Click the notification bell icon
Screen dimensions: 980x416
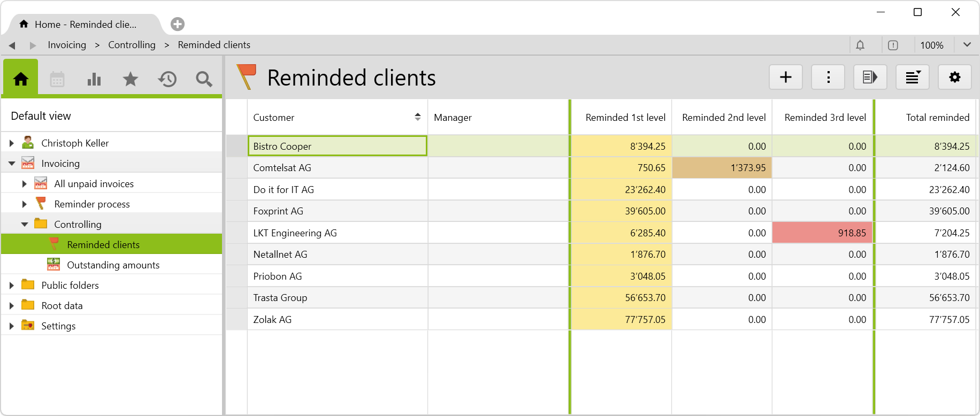click(x=860, y=45)
